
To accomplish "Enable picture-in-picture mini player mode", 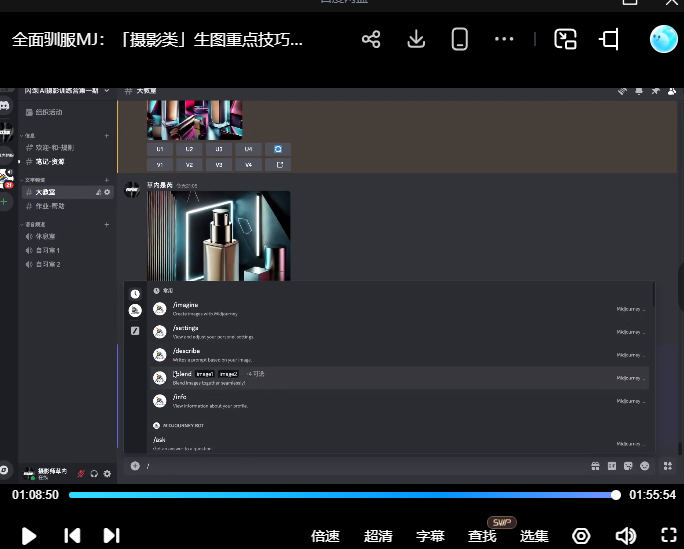I will click(x=566, y=40).
